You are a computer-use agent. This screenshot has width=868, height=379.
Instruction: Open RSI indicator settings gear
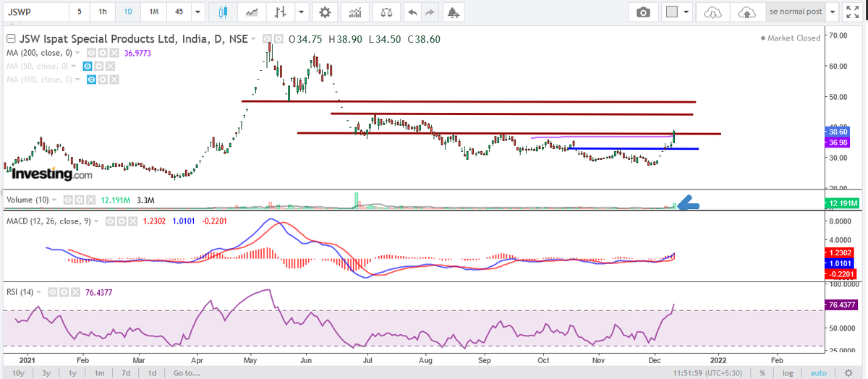click(x=64, y=292)
